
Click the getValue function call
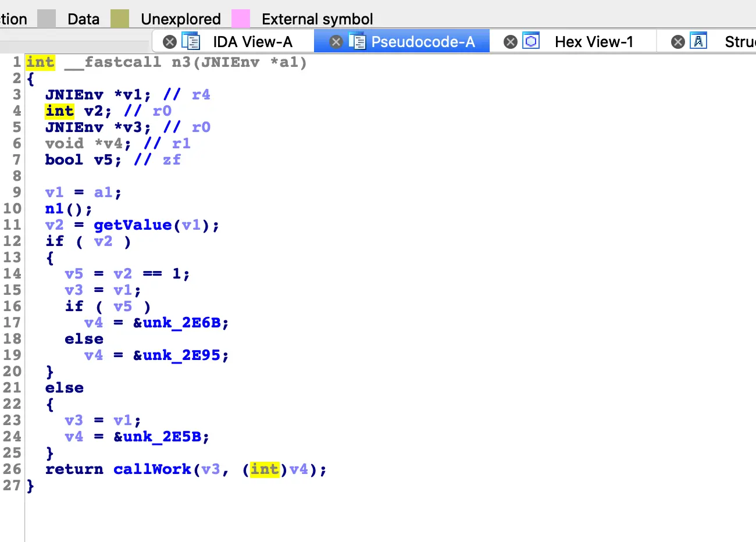[133, 225]
